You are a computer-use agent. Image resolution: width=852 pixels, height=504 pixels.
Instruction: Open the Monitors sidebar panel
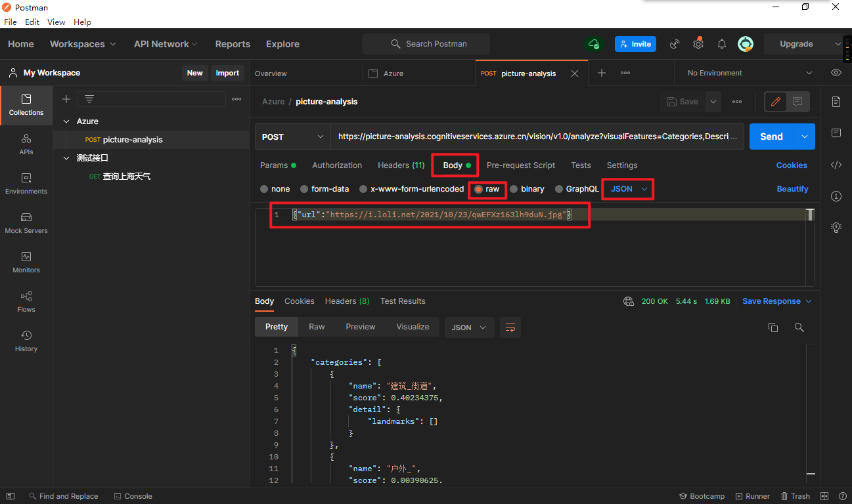tap(26, 262)
